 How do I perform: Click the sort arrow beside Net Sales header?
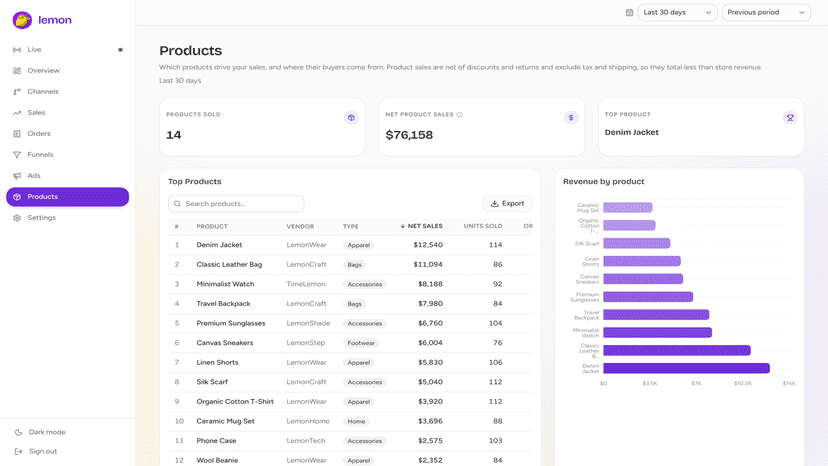tap(402, 226)
